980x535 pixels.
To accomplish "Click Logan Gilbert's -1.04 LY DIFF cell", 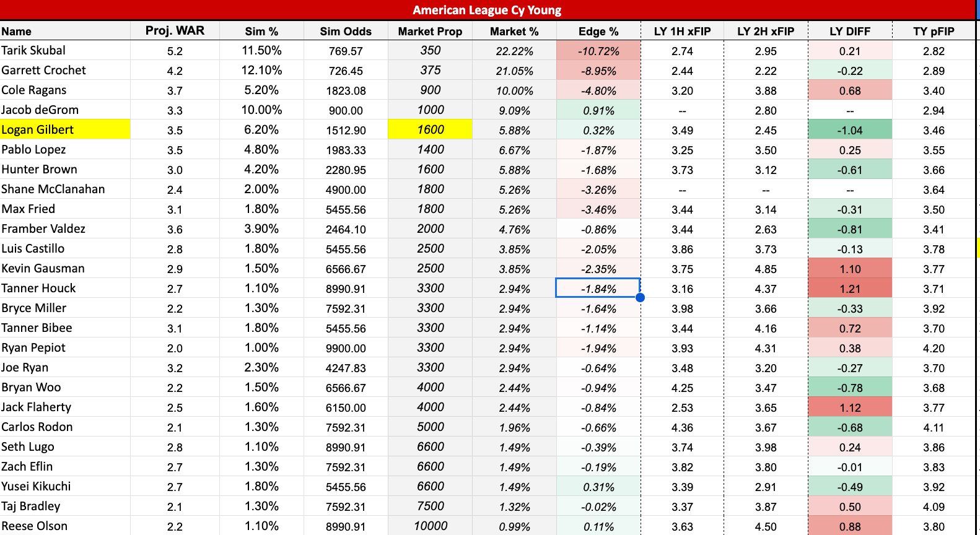I will pyautogui.click(x=850, y=129).
